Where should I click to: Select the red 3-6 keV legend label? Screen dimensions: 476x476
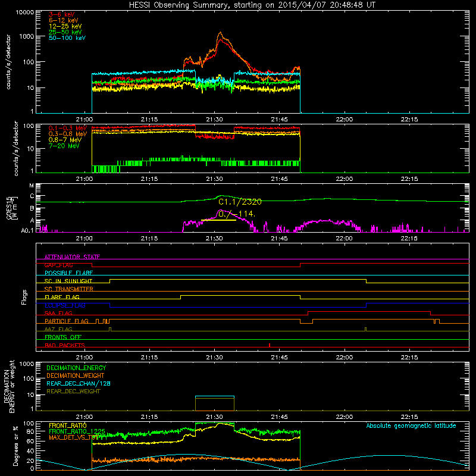point(61,14)
